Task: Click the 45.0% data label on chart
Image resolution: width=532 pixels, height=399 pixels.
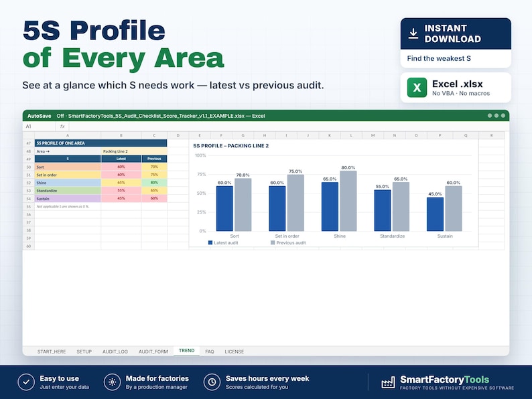Action: tap(435, 194)
